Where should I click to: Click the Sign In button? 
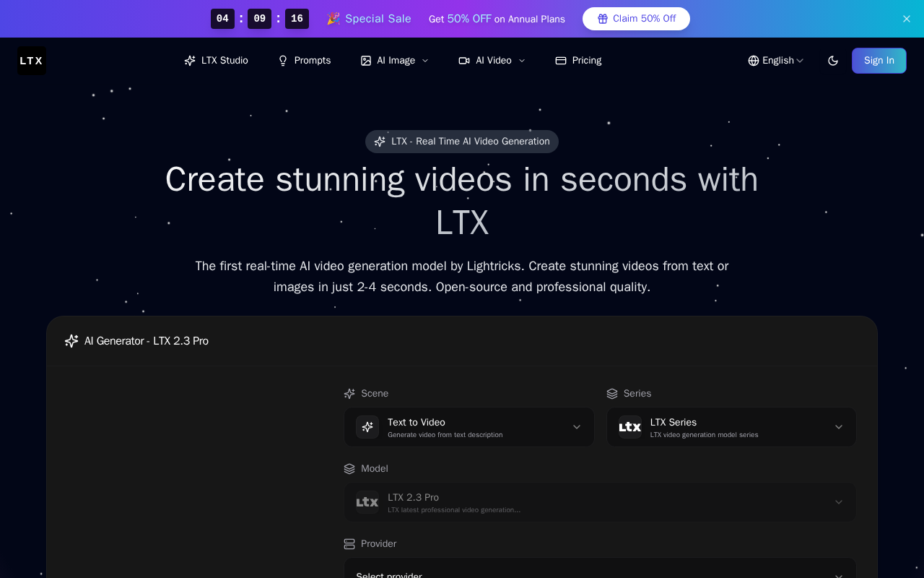(x=879, y=61)
